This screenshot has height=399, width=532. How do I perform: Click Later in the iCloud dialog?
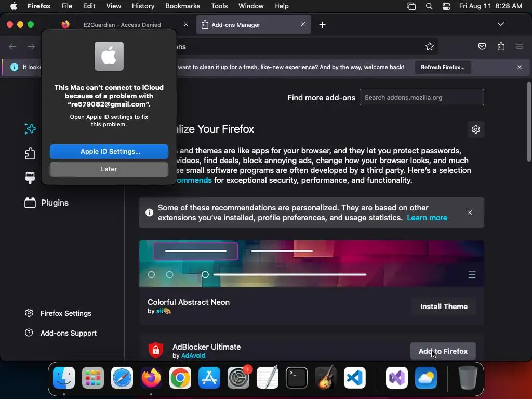coord(109,169)
